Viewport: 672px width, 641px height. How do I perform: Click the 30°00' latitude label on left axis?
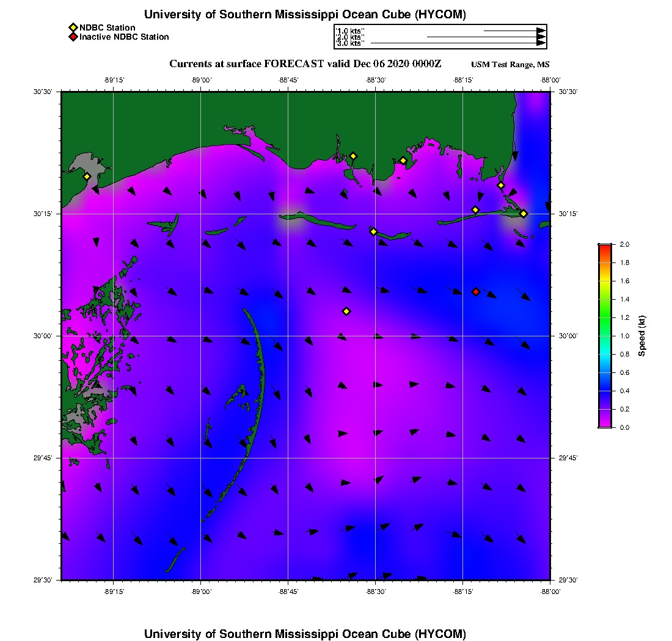tap(42, 336)
